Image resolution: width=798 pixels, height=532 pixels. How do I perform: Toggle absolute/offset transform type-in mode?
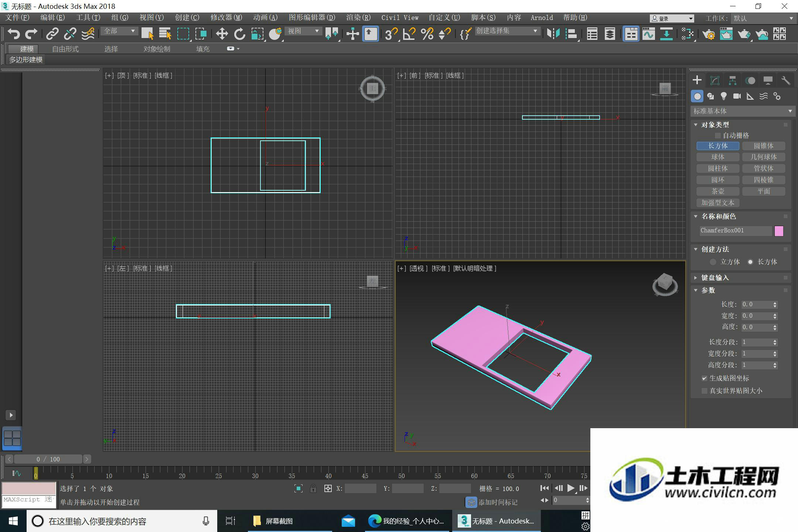328,488
